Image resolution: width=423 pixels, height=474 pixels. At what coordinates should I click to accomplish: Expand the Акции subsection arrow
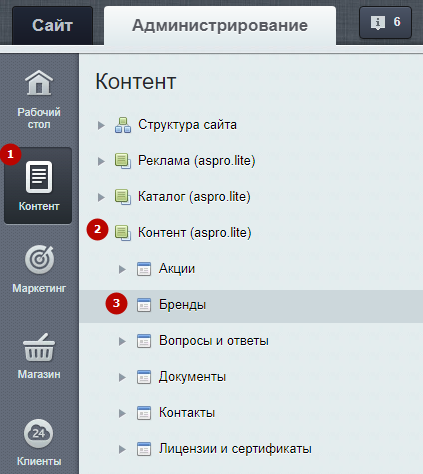coord(122,269)
